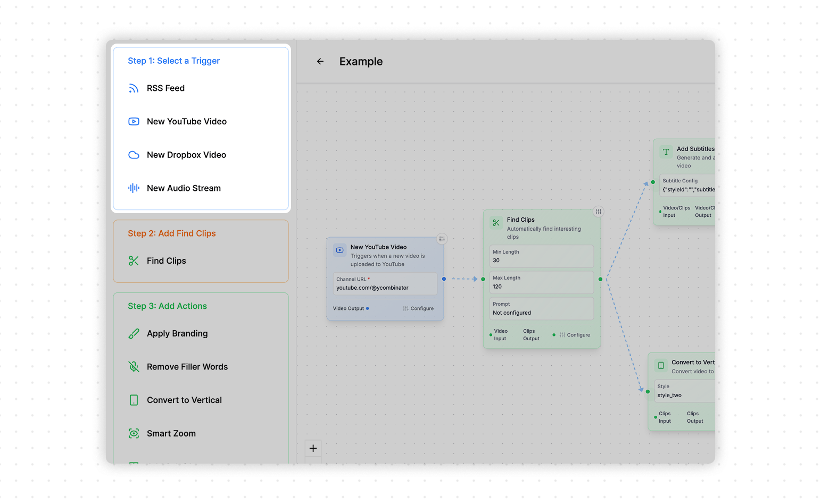Click the green T icon on Add Subtitles node
This screenshot has width=821, height=504.
click(666, 152)
